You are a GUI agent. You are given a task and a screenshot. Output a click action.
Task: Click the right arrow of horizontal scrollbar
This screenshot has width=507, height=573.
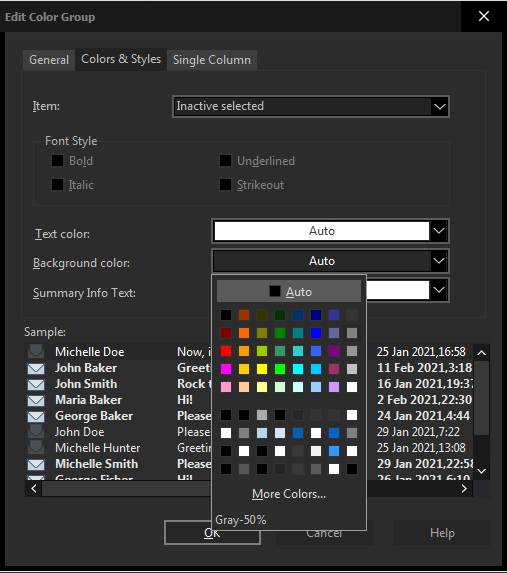[464, 489]
